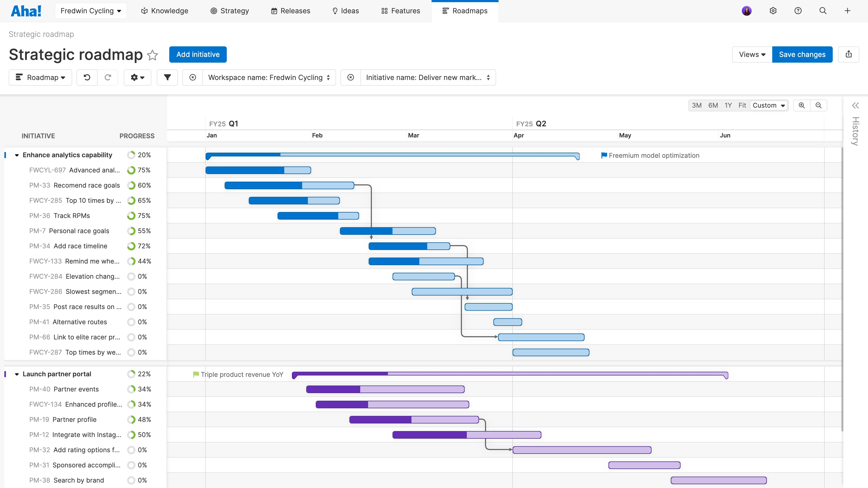
Task: Zoom in on the timeline with magnifier icon
Action: [x=802, y=105]
